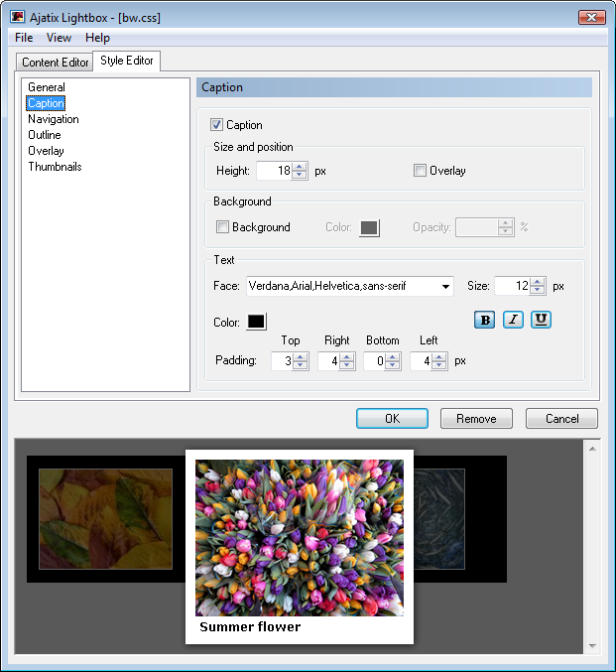
Task: Click the OK button
Action: 392,418
